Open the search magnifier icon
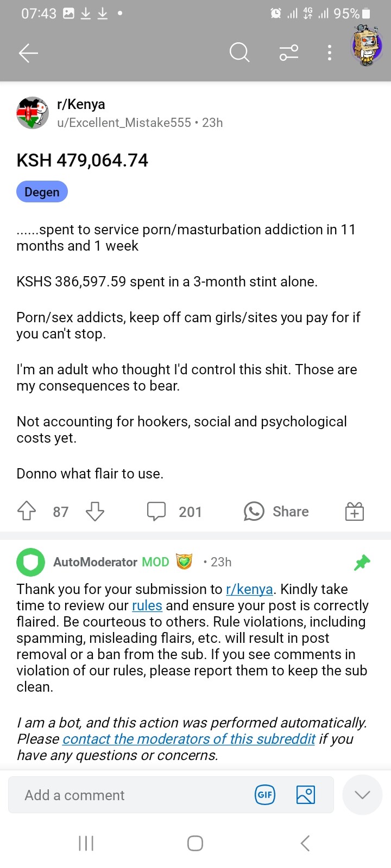Image resolution: width=391 pixels, height=868 pixels. click(x=239, y=53)
